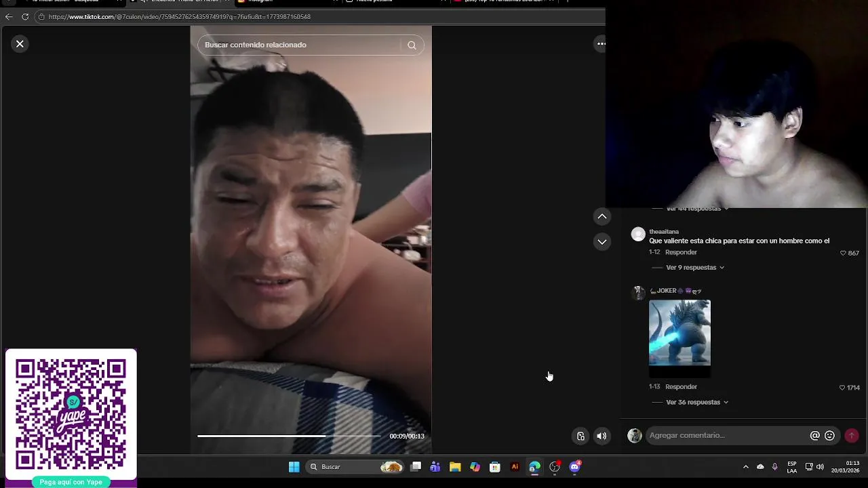Screen dimensions: 868x488
Task: Open the Windows Start menu
Action: (294, 467)
